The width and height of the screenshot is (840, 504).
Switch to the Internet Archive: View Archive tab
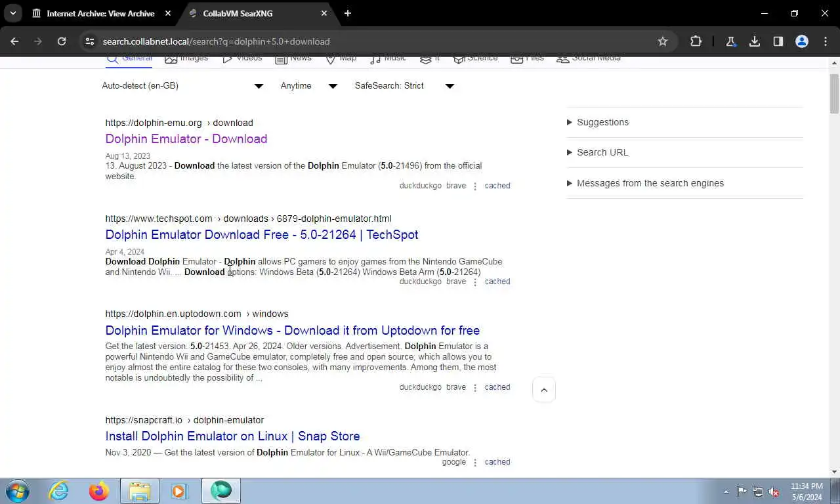click(100, 13)
